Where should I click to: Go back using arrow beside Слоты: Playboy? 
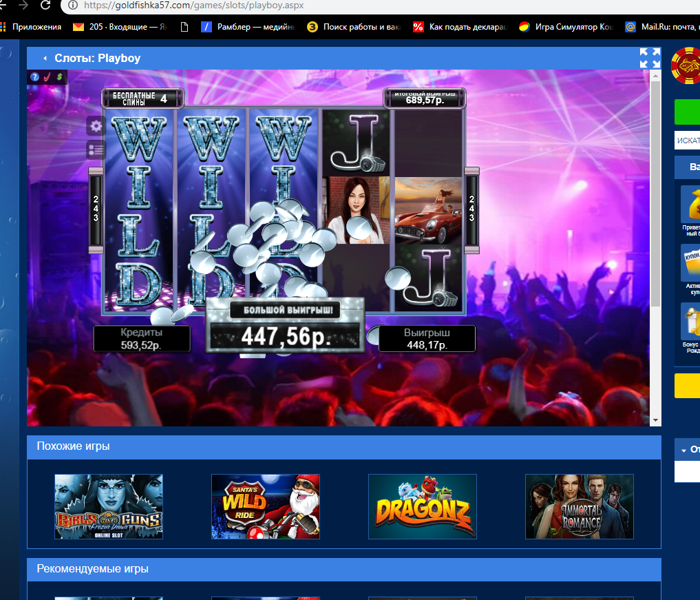45,59
